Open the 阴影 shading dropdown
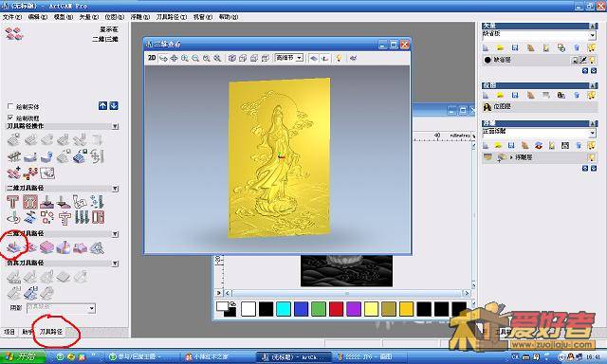 tap(91, 308)
